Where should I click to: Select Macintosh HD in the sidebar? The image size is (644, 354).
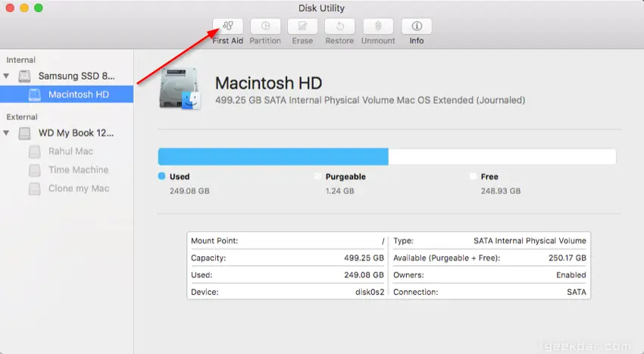67,95
